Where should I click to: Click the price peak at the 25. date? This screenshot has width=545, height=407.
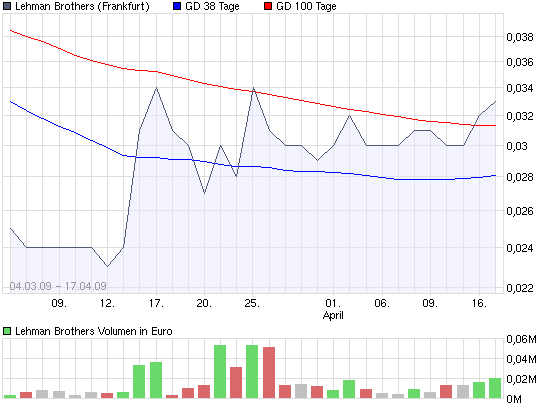coord(253,88)
